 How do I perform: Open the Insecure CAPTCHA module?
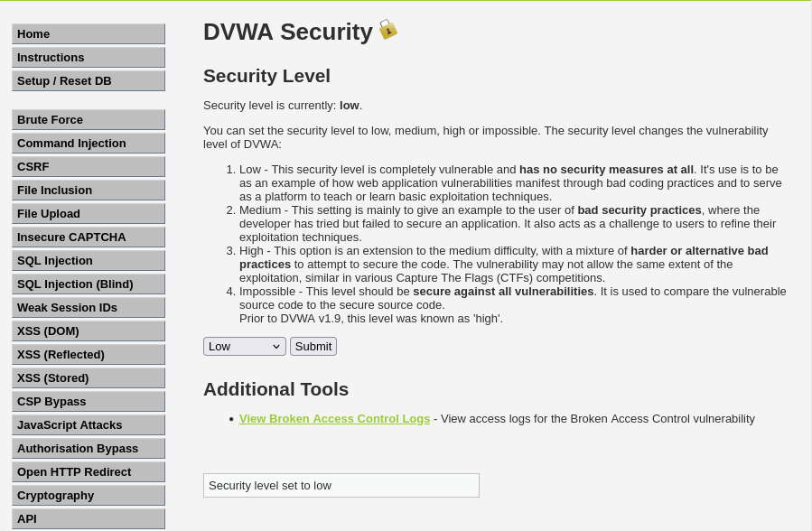pyautogui.click(x=89, y=237)
